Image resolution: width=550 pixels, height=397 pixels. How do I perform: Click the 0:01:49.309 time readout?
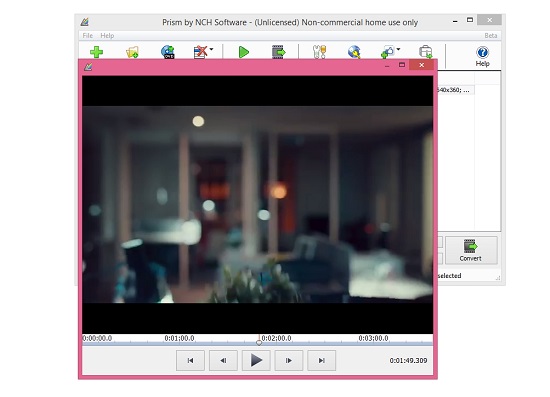pyautogui.click(x=408, y=361)
